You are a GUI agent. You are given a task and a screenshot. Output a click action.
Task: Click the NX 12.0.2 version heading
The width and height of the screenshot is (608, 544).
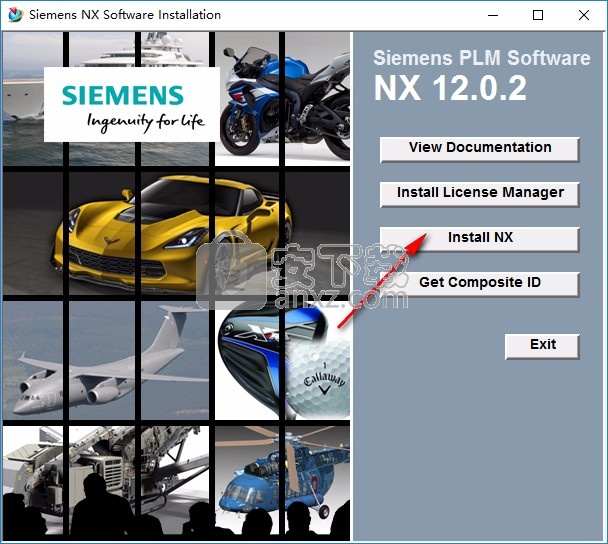(450, 88)
